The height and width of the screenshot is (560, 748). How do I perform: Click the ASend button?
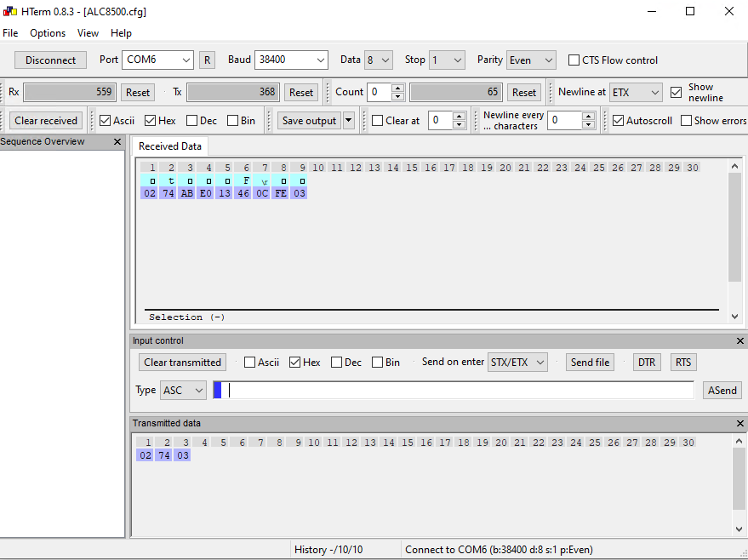click(x=722, y=391)
